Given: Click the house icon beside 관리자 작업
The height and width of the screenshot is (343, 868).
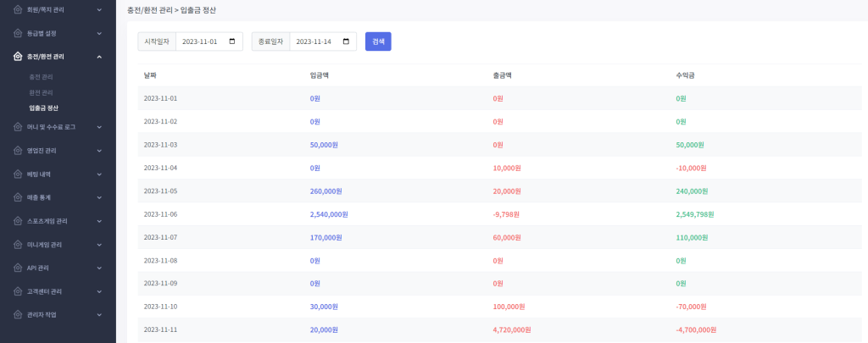Looking at the screenshot, I should click(18, 314).
